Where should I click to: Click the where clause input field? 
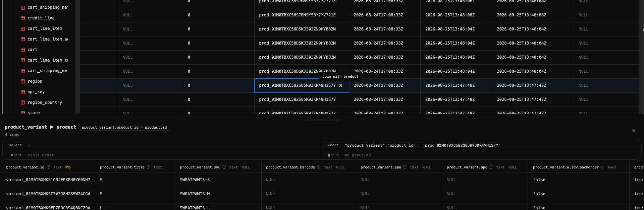[x=491, y=145]
